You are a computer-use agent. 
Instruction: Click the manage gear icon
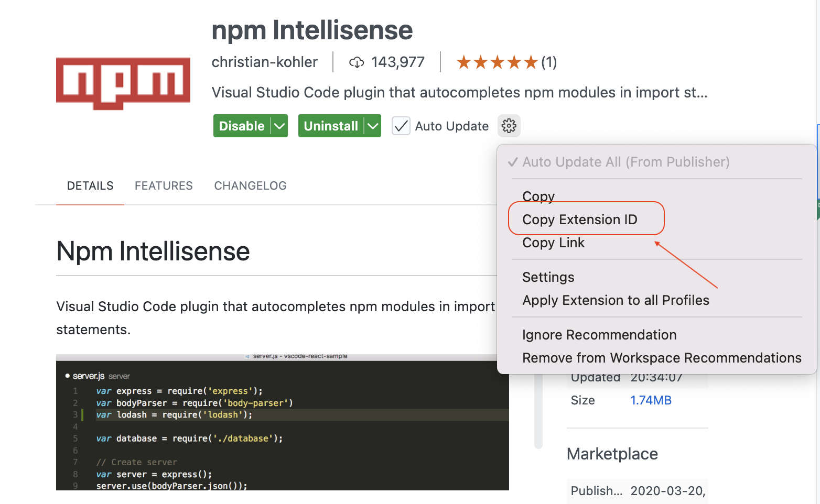tap(509, 126)
